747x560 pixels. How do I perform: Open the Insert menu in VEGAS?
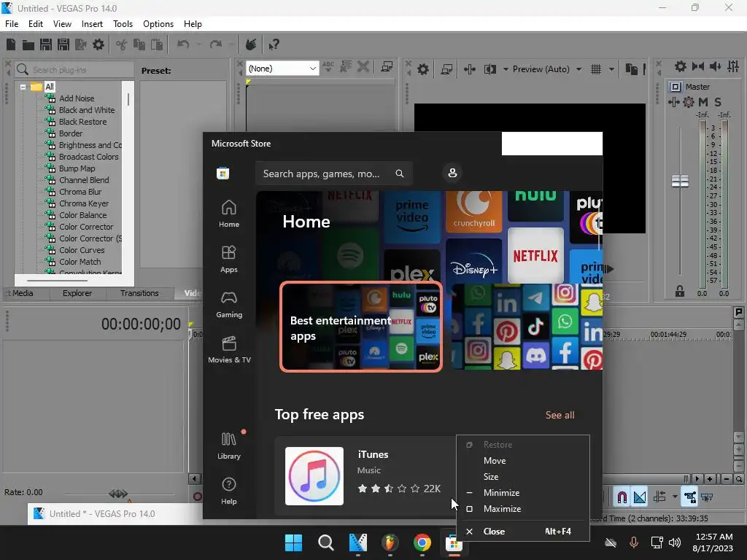(92, 24)
